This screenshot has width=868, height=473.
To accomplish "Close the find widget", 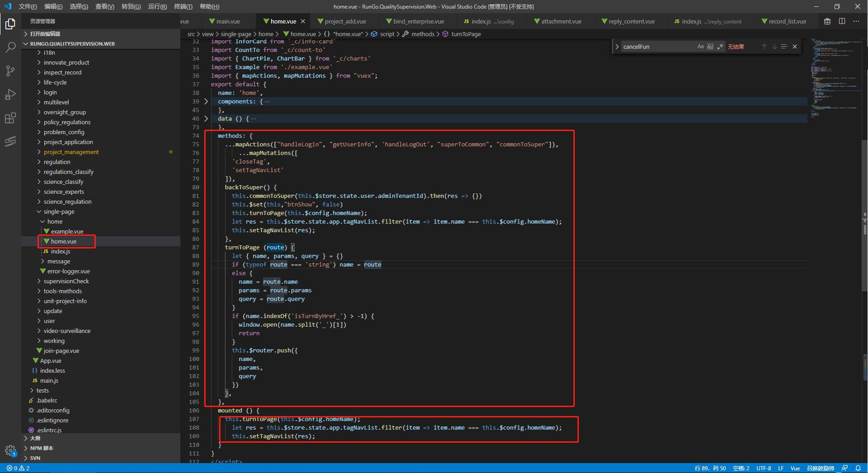I will coord(795,47).
